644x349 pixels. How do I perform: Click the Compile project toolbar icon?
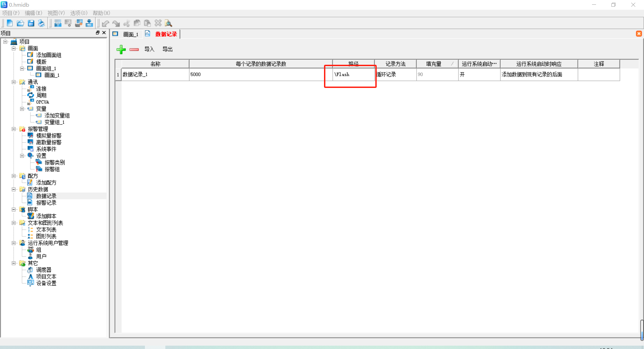[x=58, y=23]
